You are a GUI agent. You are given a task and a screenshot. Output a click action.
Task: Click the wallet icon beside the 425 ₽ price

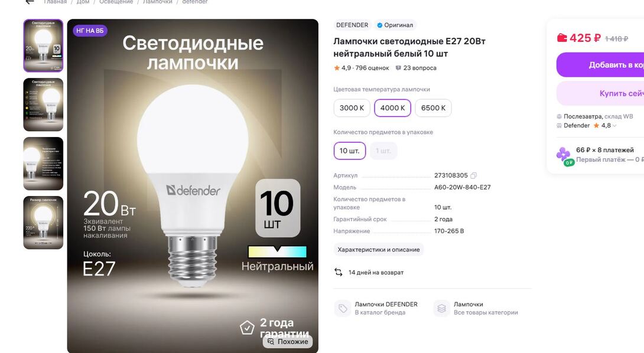[562, 38]
